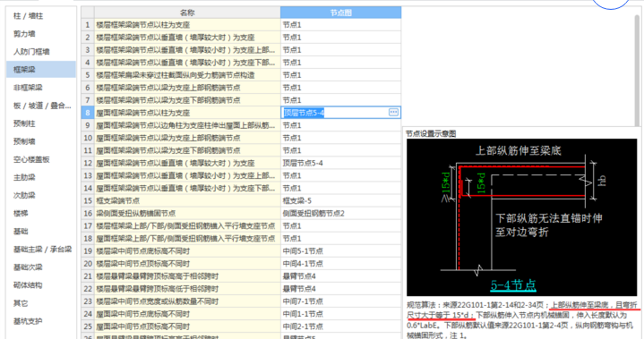Click the green 15*d value inside the diagram
The height and width of the screenshot is (339, 644).
click(x=481, y=182)
